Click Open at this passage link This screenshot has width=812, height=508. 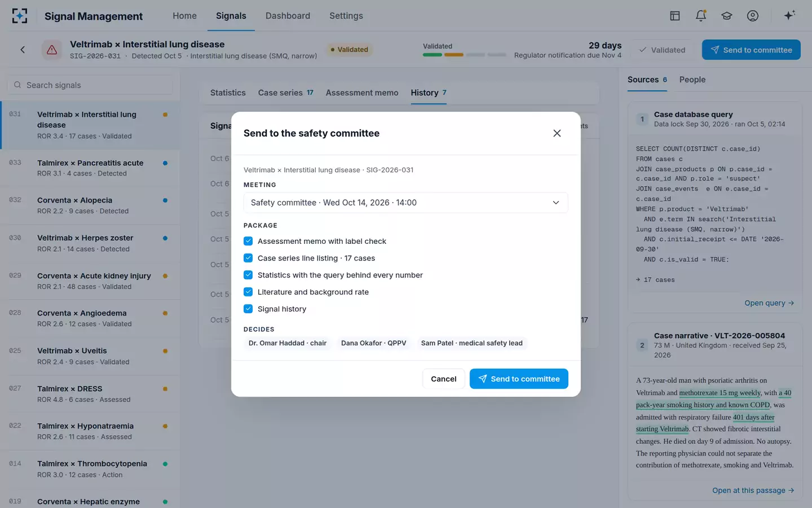(753, 491)
